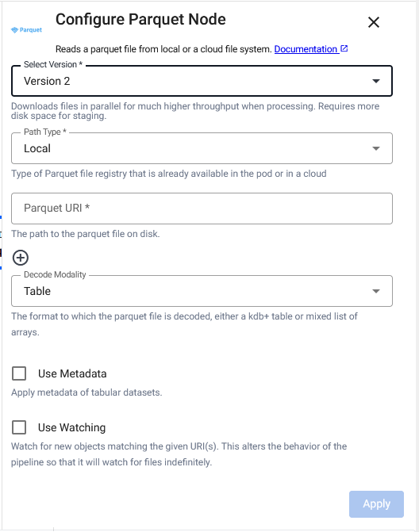Enable the Use Metadata checkbox
Screen dimensions: 419x532
(x=19, y=373)
